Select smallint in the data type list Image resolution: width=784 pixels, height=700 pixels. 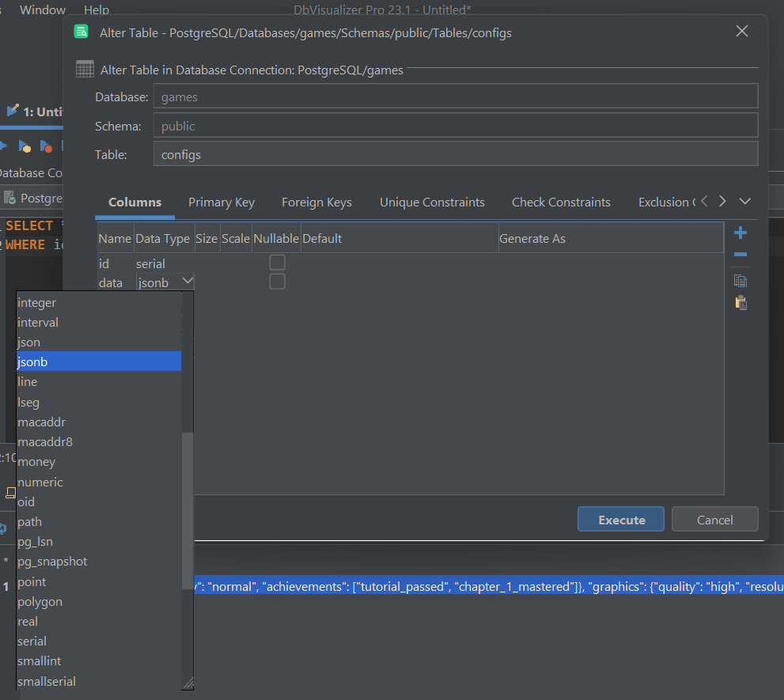[99, 661]
